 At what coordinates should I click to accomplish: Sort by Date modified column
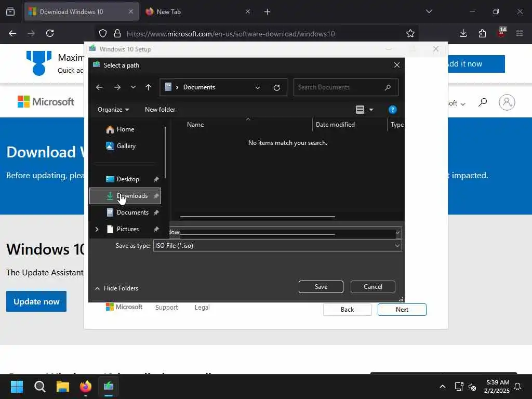[x=335, y=125]
